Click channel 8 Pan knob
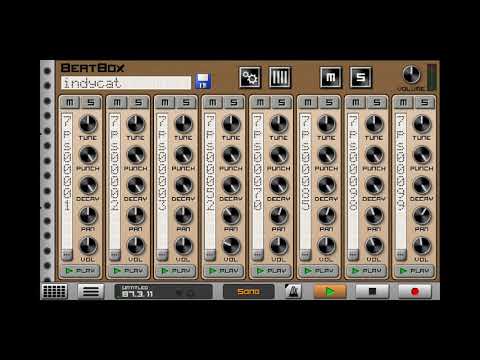This screenshot has height=360, width=480. (x=422, y=216)
